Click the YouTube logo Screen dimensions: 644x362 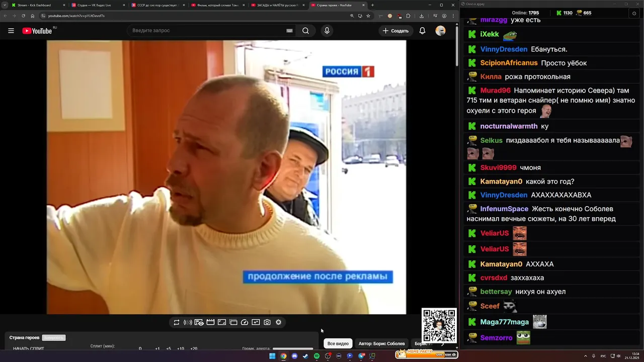pos(37,31)
